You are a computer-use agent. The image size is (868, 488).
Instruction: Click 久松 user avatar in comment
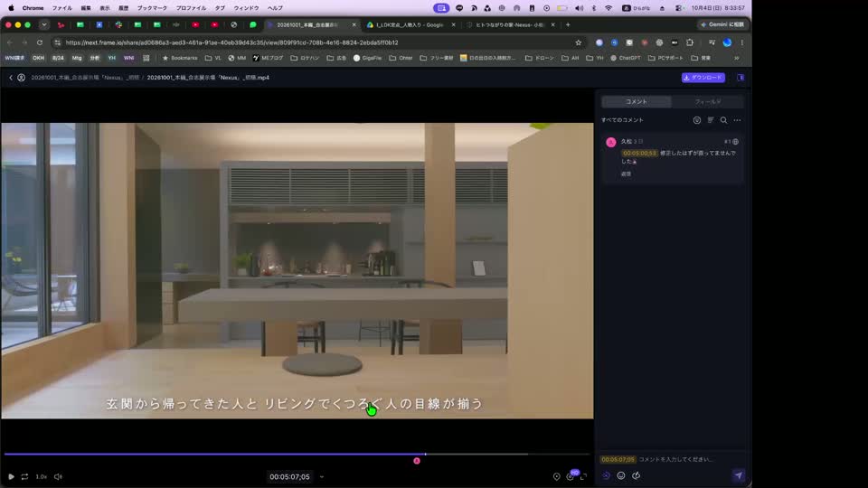point(611,142)
